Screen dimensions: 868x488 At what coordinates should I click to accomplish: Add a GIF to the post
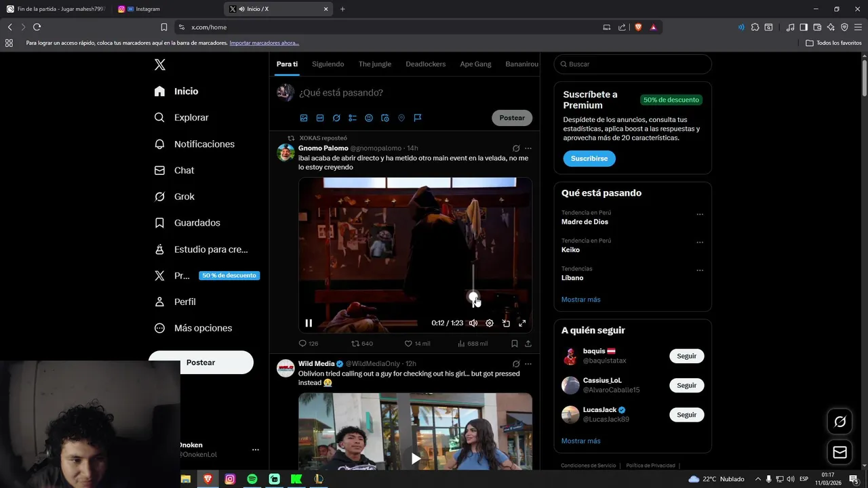320,118
